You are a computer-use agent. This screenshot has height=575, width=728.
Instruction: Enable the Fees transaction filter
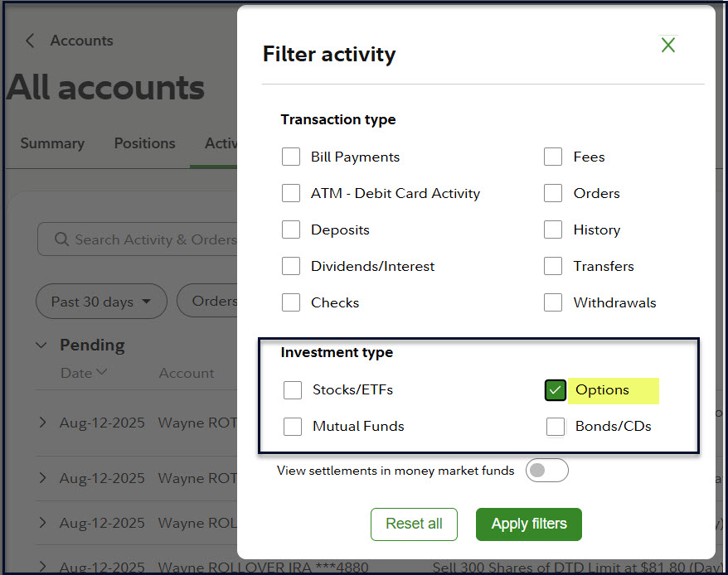coord(553,157)
